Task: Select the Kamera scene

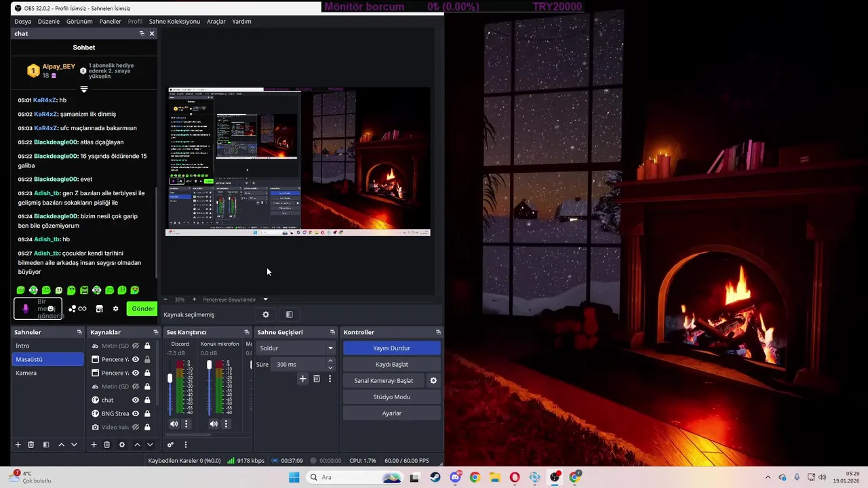Action: point(47,373)
